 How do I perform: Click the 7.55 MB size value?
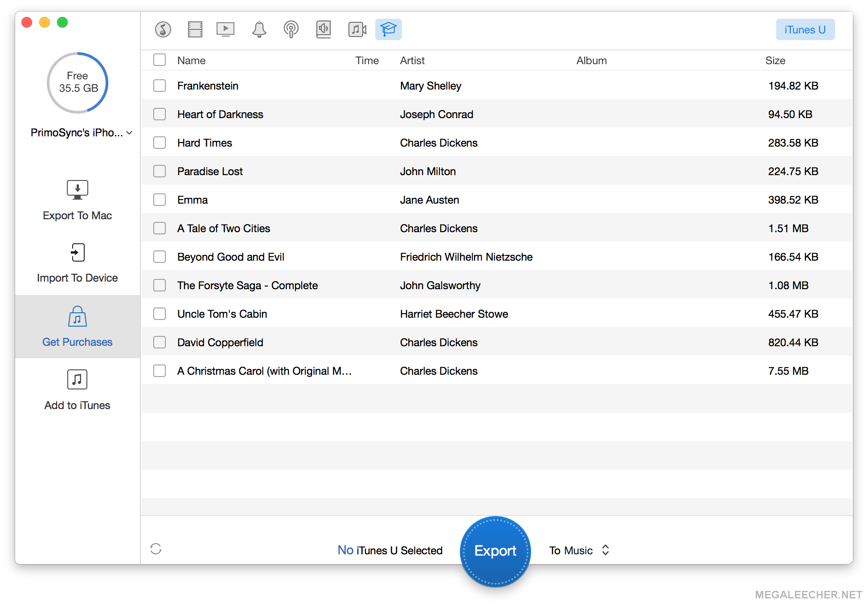pyautogui.click(x=788, y=371)
